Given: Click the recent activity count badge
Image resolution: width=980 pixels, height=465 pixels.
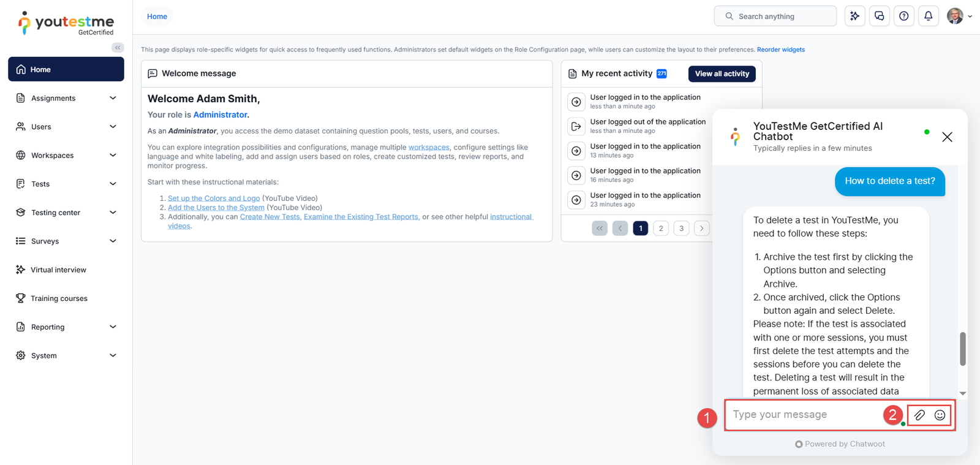Looking at the screenshot, I should [661, 74].
